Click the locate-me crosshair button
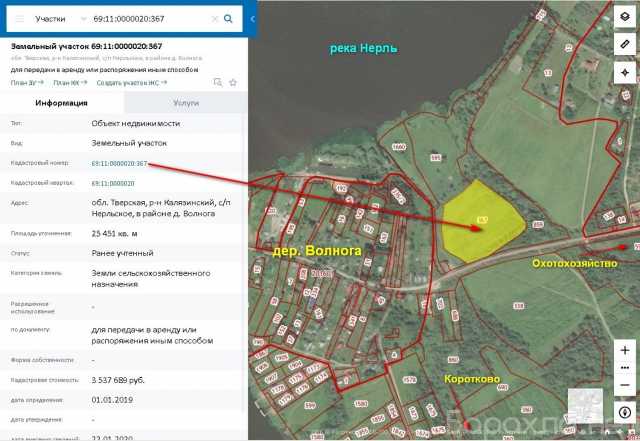The width and height of the screenshot is (640, 441). (625, 73)
